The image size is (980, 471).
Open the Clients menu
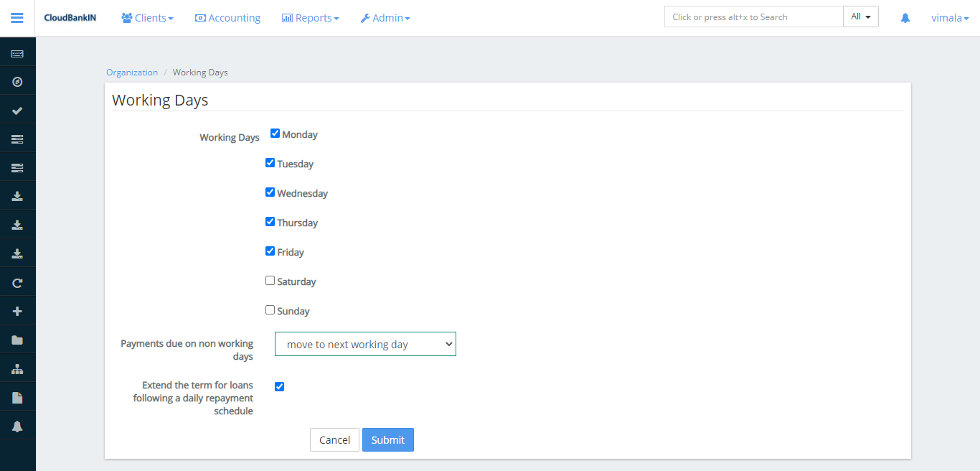pos(147,18)
